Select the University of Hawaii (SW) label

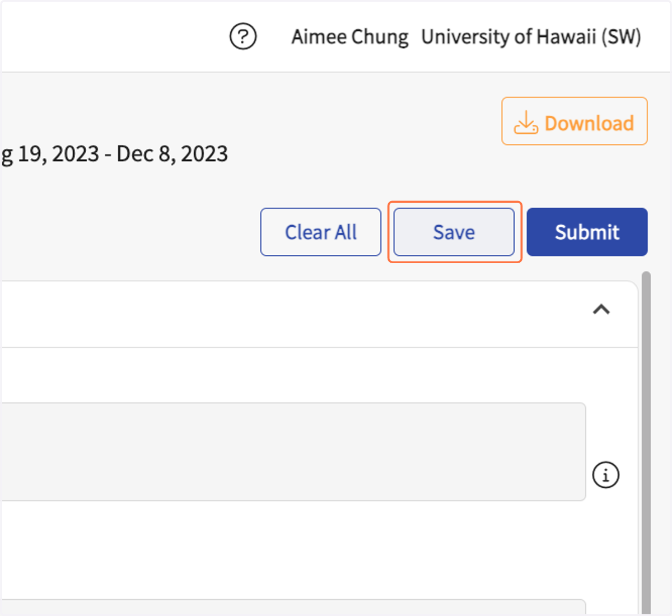pos(531,37)
